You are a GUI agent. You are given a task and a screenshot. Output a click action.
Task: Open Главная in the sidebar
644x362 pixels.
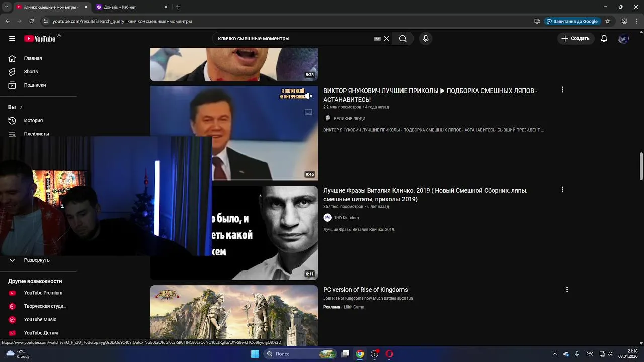click(34, 58)
